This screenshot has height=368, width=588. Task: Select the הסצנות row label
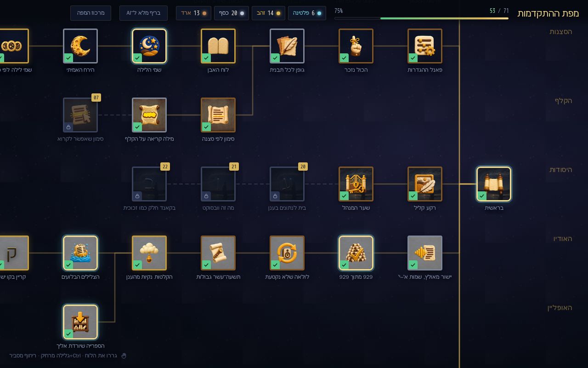click(561, 32)
